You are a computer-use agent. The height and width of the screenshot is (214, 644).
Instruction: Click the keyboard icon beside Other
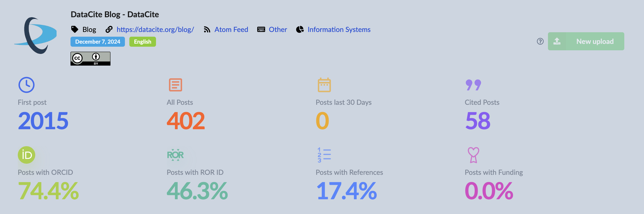pyautogui.click(x=261, y=29)
